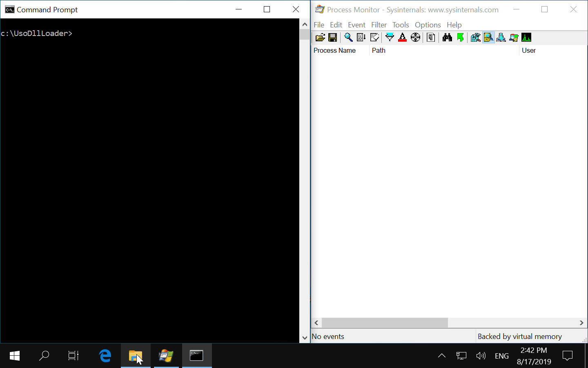This screenshot has height=368, width=588.
Task: Open the Help menu
Action: tap(454, 25)
